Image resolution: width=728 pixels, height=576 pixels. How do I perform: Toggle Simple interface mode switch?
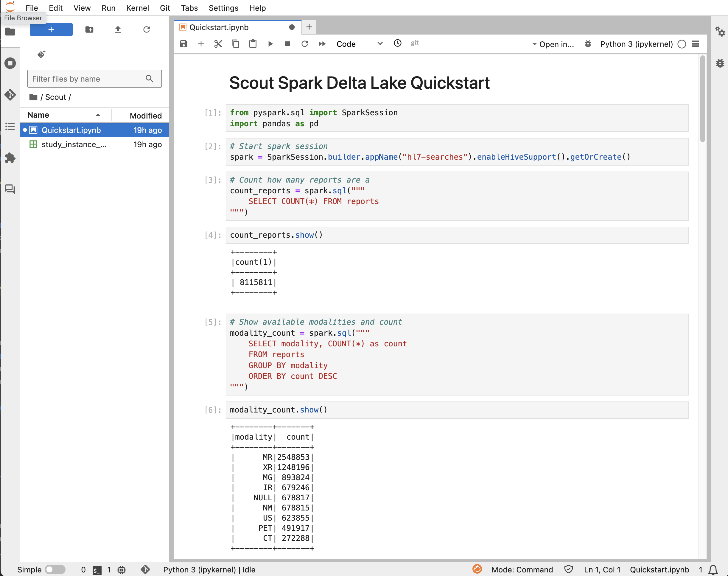55,569
